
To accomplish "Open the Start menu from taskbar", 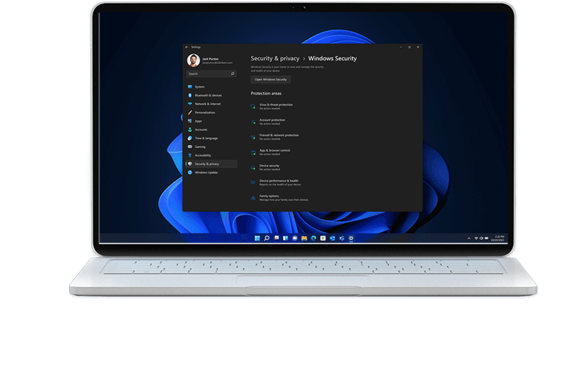I will (x=257, y=238).
